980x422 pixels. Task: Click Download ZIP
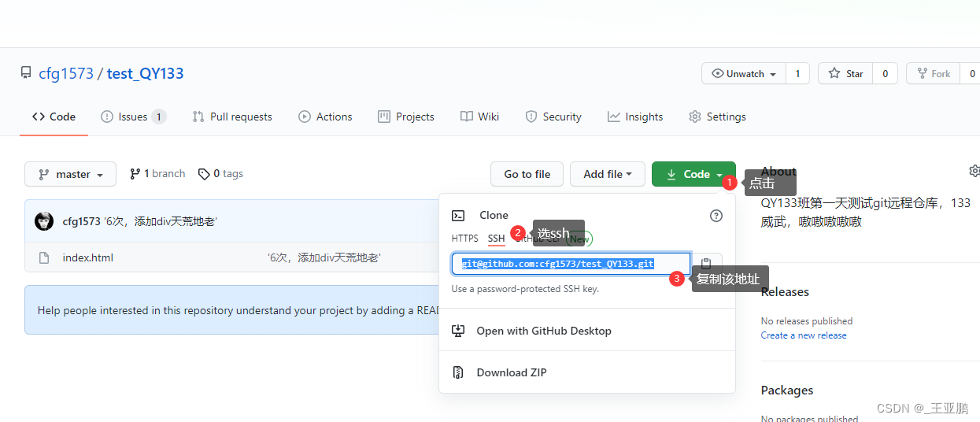pos(512,372)
